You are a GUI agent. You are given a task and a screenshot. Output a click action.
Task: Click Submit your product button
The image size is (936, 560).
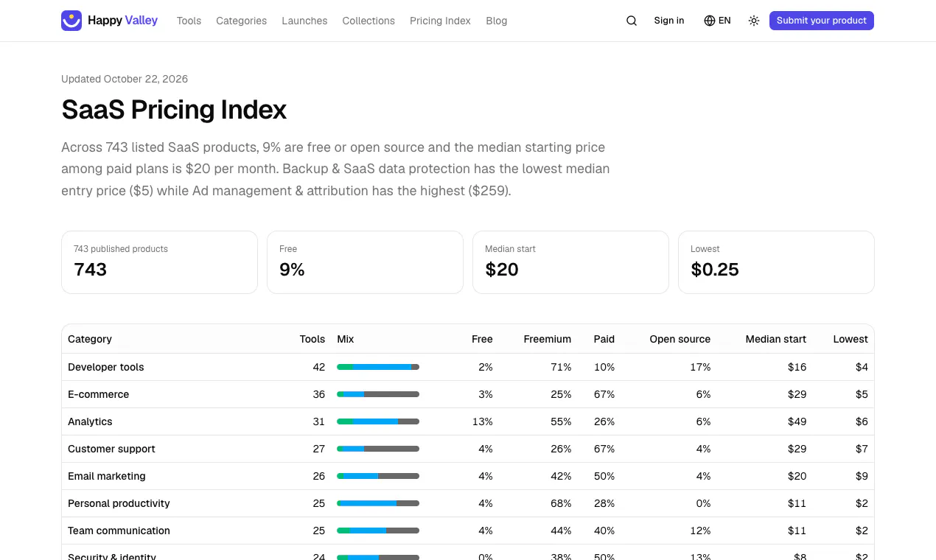click(822, 21)
